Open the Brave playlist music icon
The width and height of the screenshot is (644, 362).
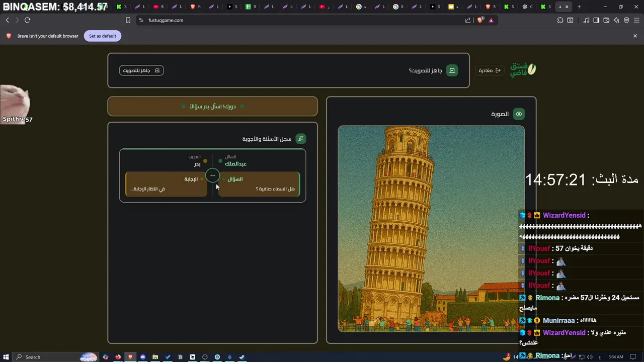coord(586,20)
